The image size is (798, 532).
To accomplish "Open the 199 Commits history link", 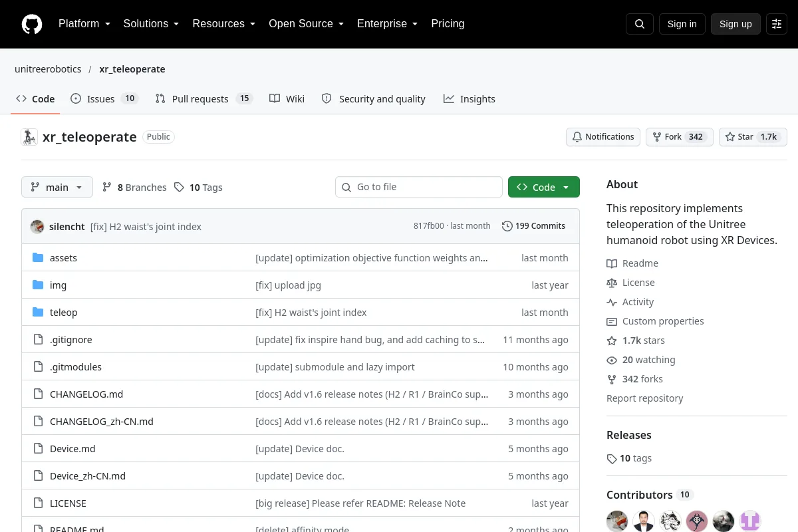I will 533,226.
